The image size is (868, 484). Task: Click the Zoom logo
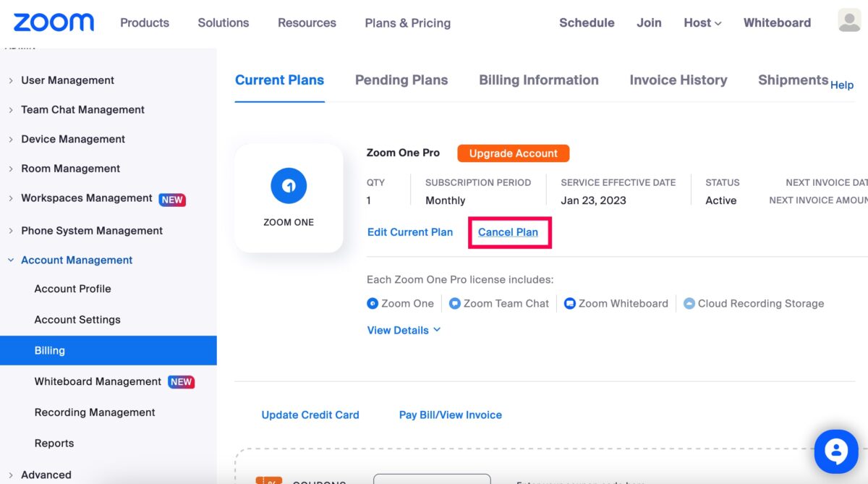coord(54,22)
